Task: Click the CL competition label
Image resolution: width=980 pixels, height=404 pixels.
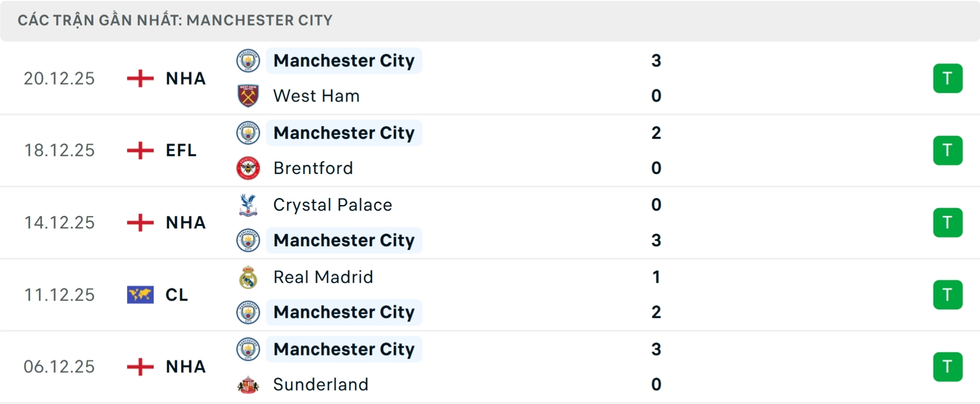Action: click(177, 295)
